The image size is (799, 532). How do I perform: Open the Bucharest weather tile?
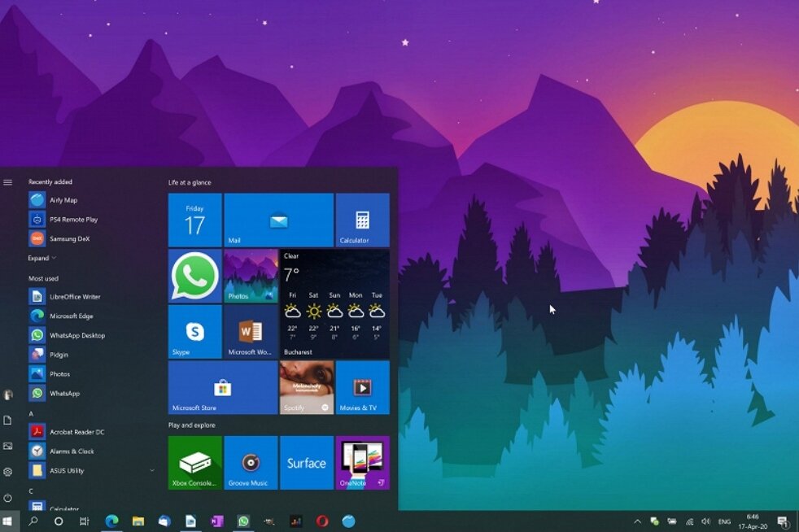(x=334, y=303)
